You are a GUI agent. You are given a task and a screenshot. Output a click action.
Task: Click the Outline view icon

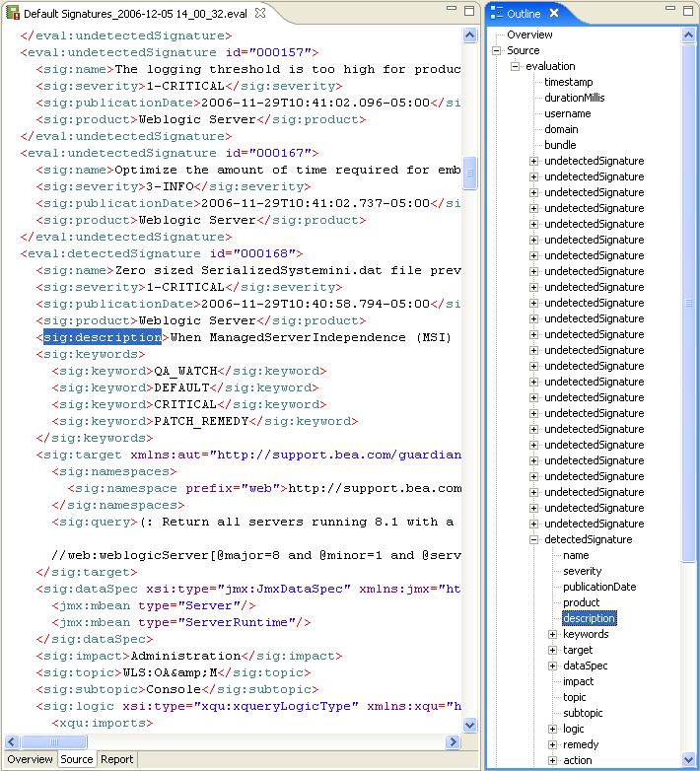pyautogui.click(x=497, y=13)
